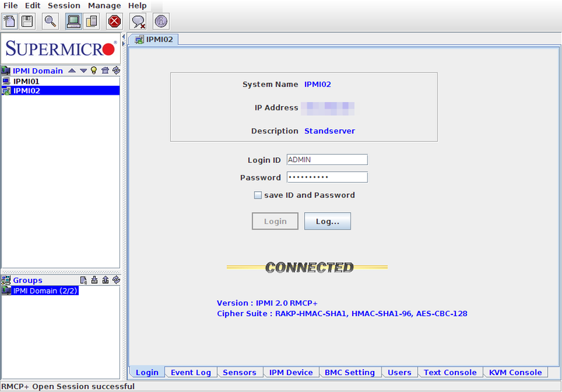Focus the Login ID input field
The height and width of the screenshot is (392, 562).
327,159
